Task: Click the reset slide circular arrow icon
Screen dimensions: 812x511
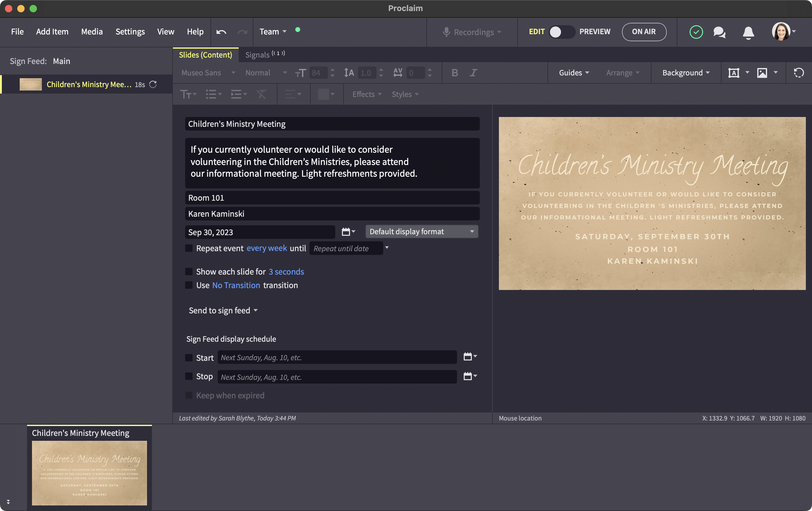Action: click(x=798, y=73)
